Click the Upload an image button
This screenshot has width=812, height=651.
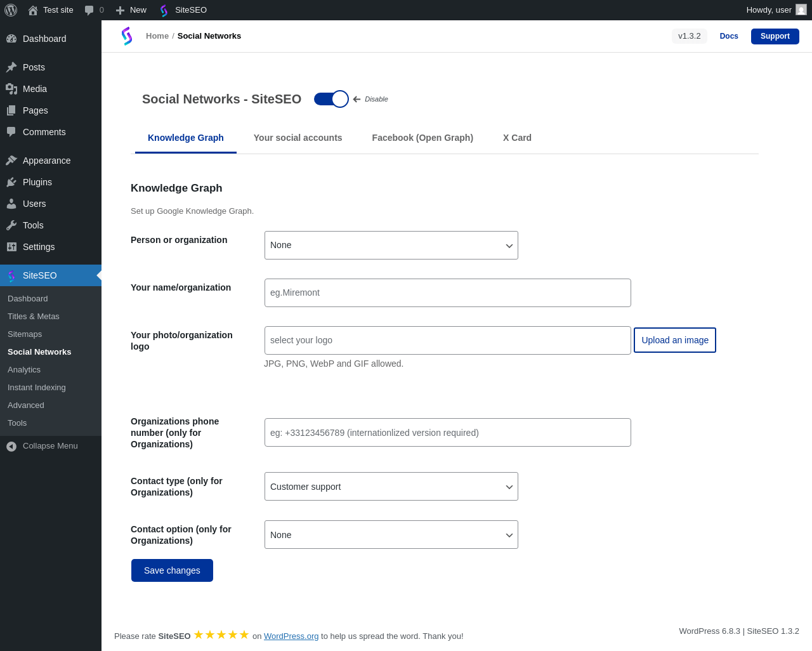click(x=674, y=340)
